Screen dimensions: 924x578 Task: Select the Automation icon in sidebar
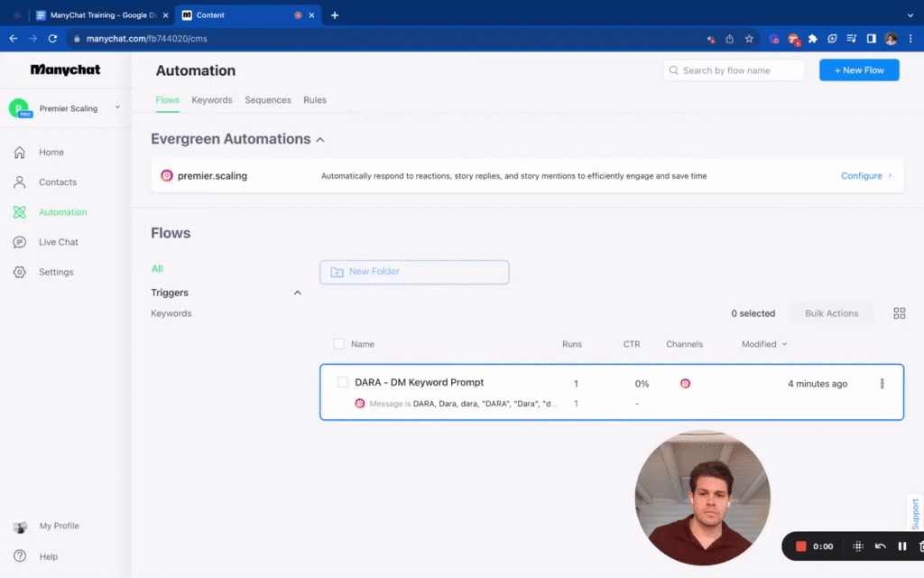pyautogui.click(x=20, y=212)
